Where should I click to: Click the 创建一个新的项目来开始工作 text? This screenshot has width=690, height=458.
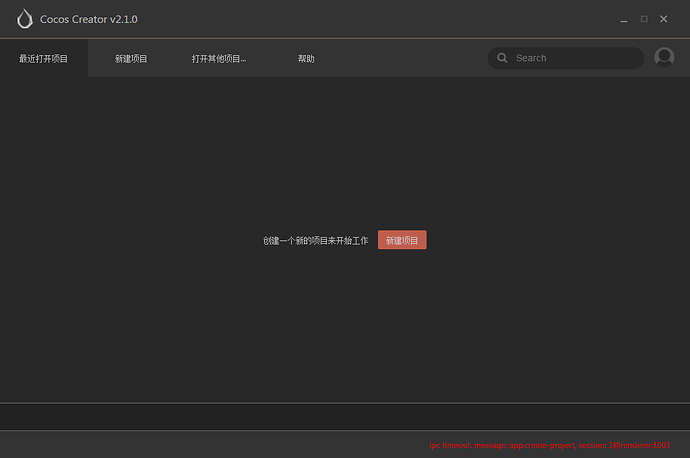click(x=315, y=240)
